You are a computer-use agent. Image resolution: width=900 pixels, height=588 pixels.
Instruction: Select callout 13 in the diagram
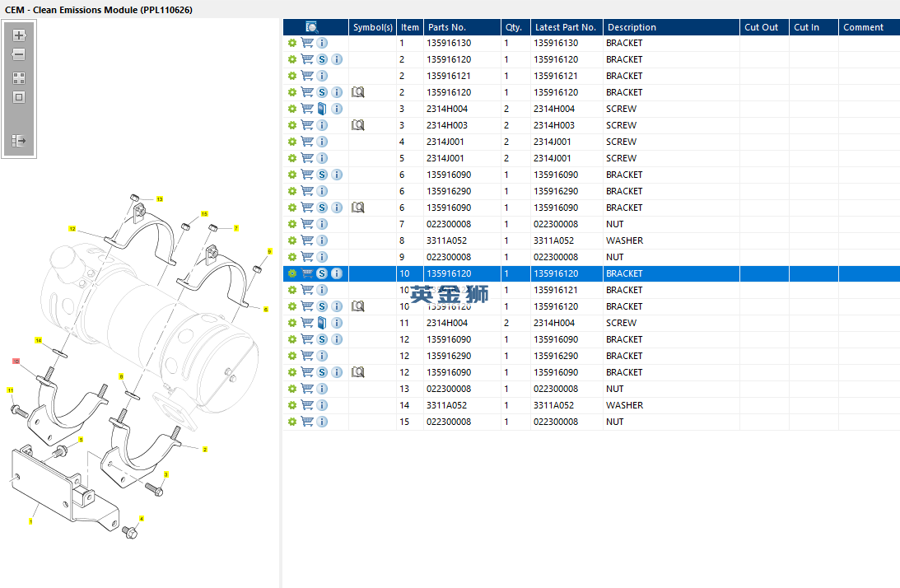tap(160, 199)
